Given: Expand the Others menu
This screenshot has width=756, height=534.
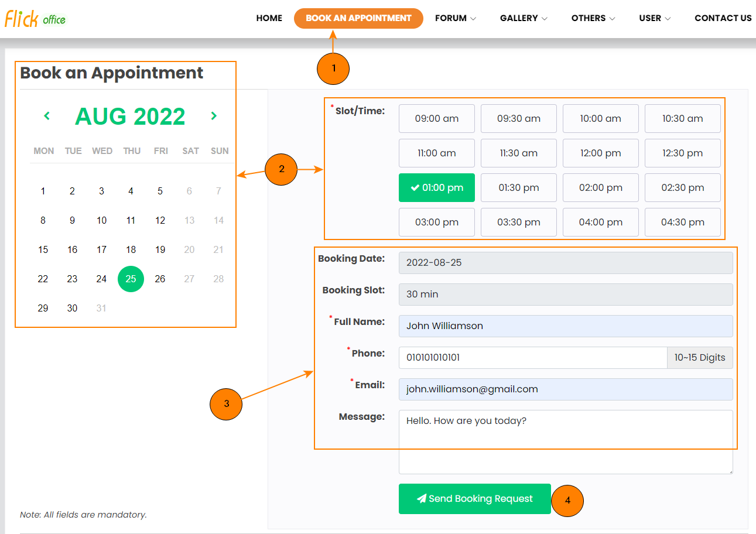Looking at the screenshot, I should 593,18.
